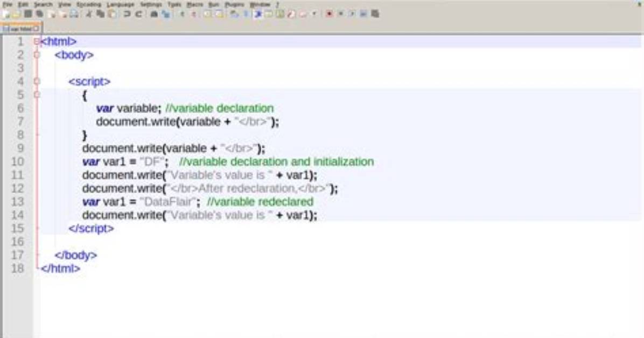Collapse the <body> fold marker on line 2
The height and width of the screenshot is (338, 644).
click(x=37, y=54)
